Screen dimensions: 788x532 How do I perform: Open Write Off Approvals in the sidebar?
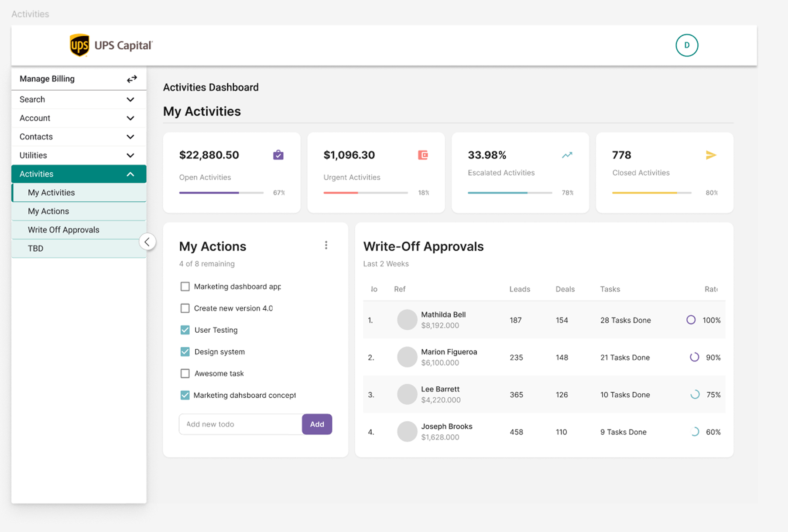(x=79, y=230)
